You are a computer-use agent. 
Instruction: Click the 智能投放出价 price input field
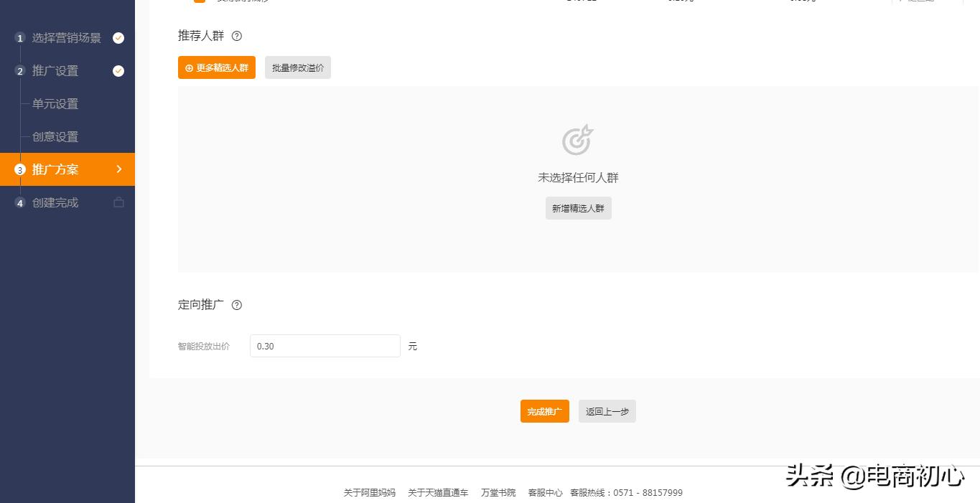(325, 345)
